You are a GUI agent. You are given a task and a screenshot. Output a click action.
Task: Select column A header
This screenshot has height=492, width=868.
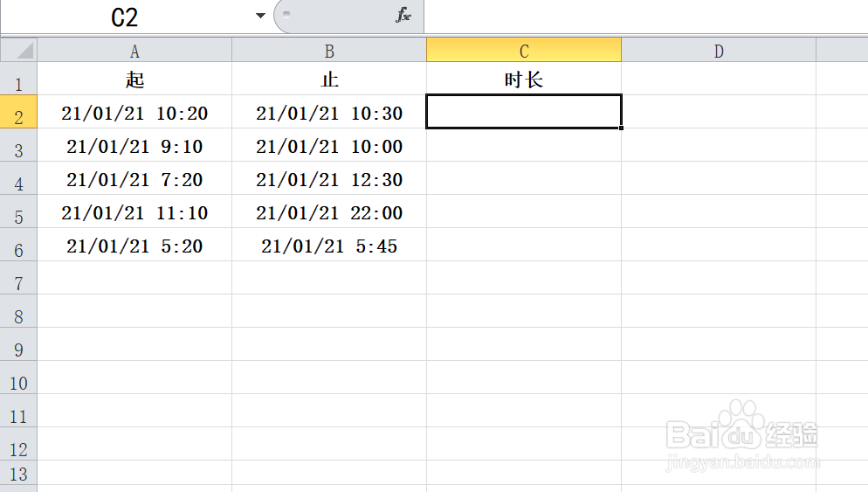pyautogui.click(x=134, y=52)
